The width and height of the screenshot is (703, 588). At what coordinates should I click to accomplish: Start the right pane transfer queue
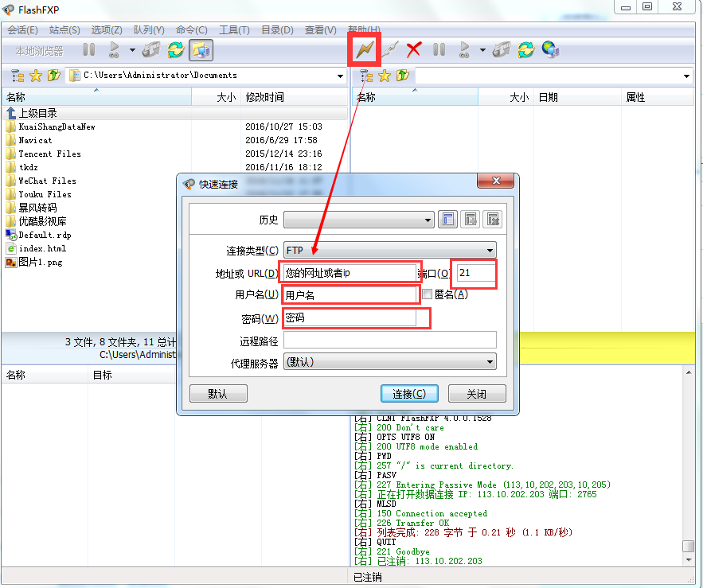(x=464, y=50)
